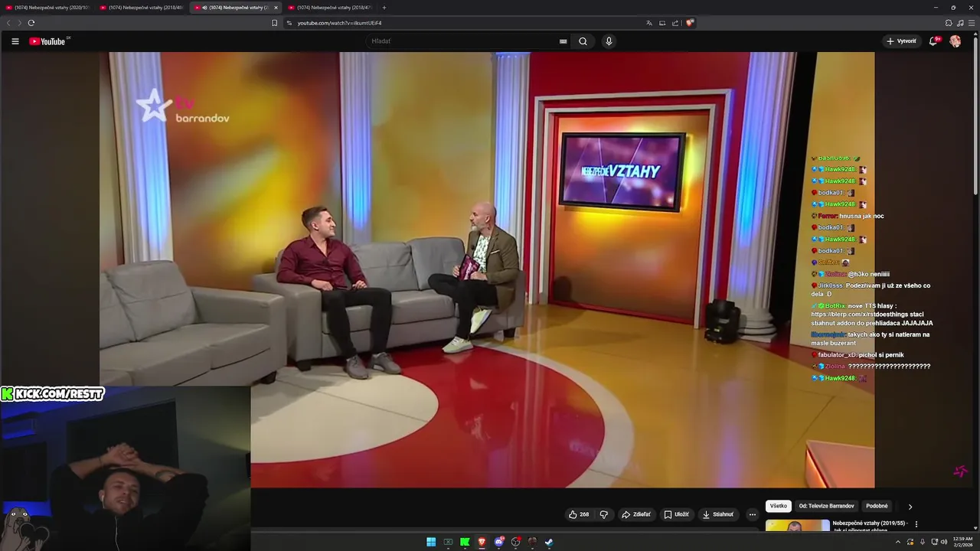Open the Discord taskbar icon
This screenshot has height=551, width=980.
click(x=499, y=542)
